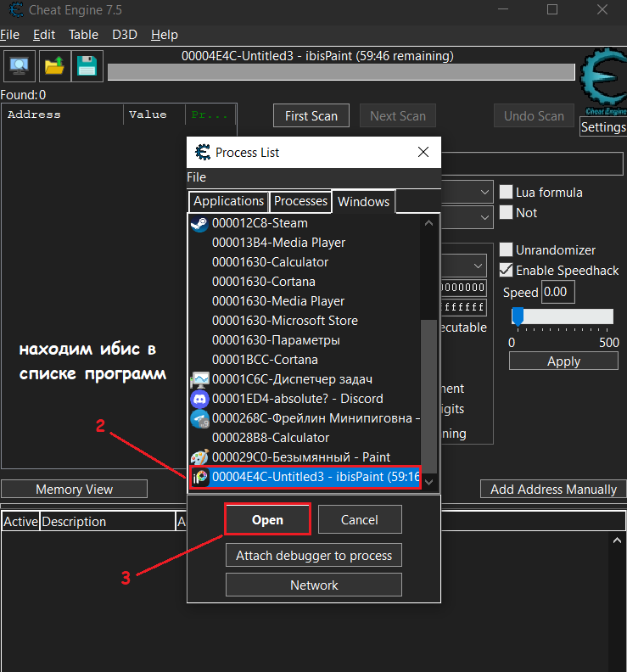Click the First Scan button
The height and width of the screenshot is (672, 627).
[x=311, y=115]
